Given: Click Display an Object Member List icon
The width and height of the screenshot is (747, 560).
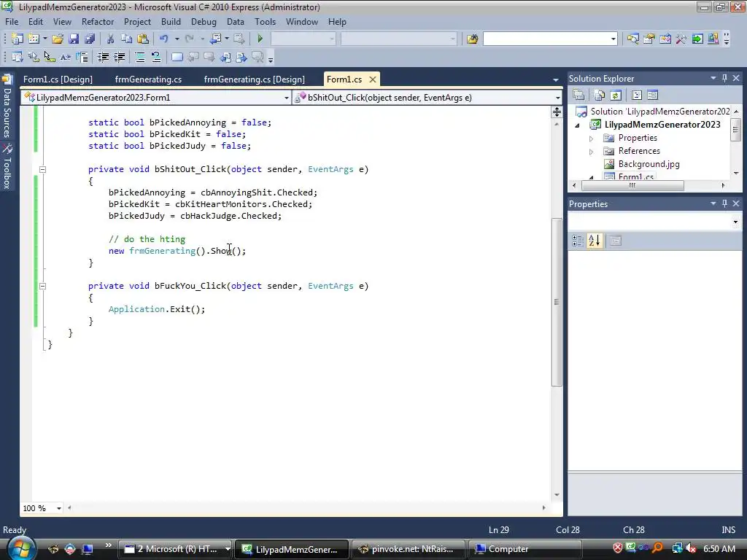Looking at the screenshot, I should click(x=18, y=57).
